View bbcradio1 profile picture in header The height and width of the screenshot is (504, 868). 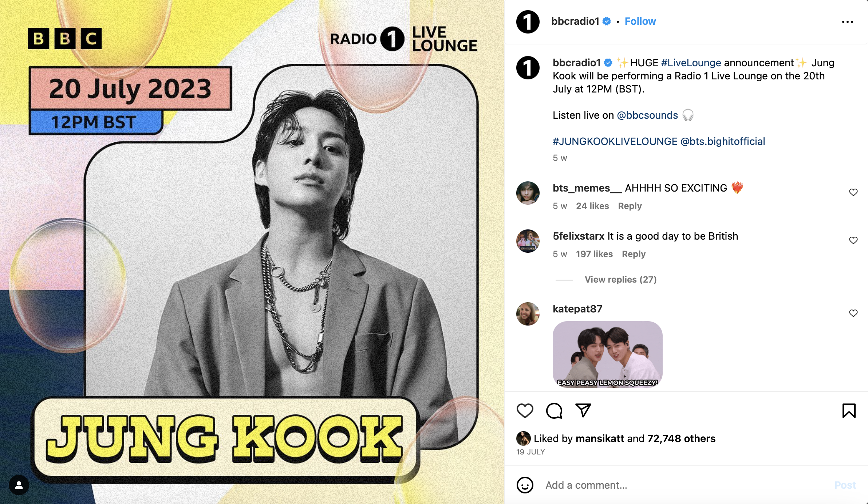click(528, 22)
